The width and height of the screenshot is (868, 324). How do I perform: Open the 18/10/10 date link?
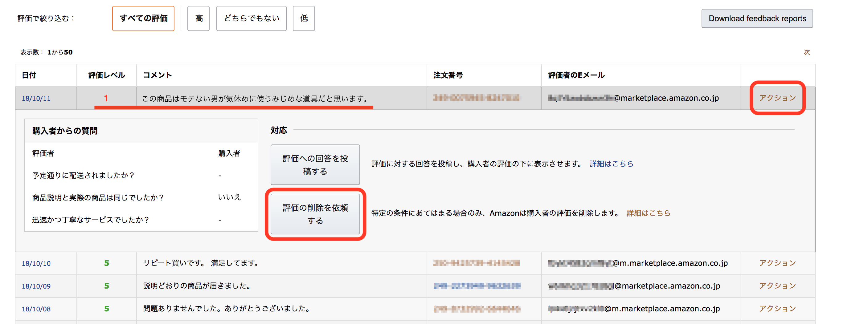click(x=36, y=264)
